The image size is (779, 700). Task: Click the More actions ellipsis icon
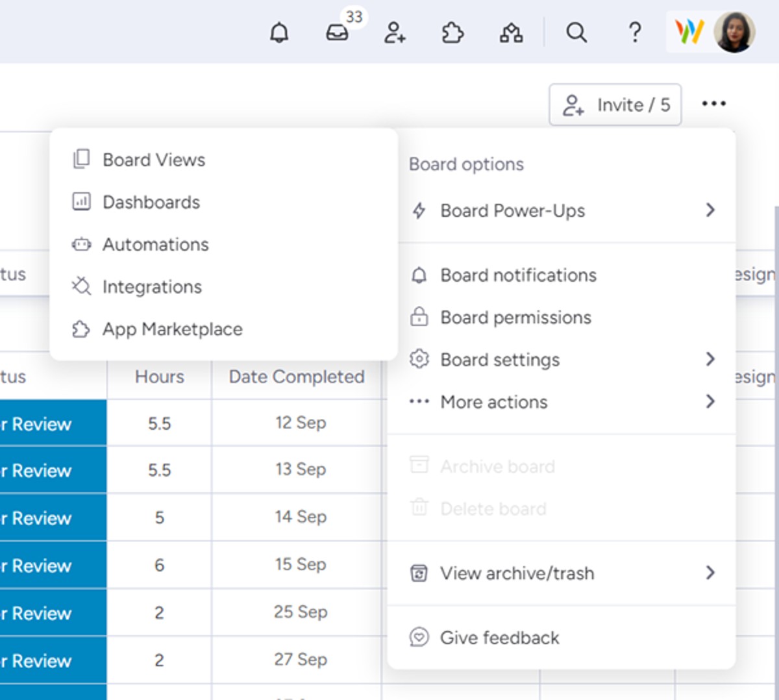tap(419, 401)
